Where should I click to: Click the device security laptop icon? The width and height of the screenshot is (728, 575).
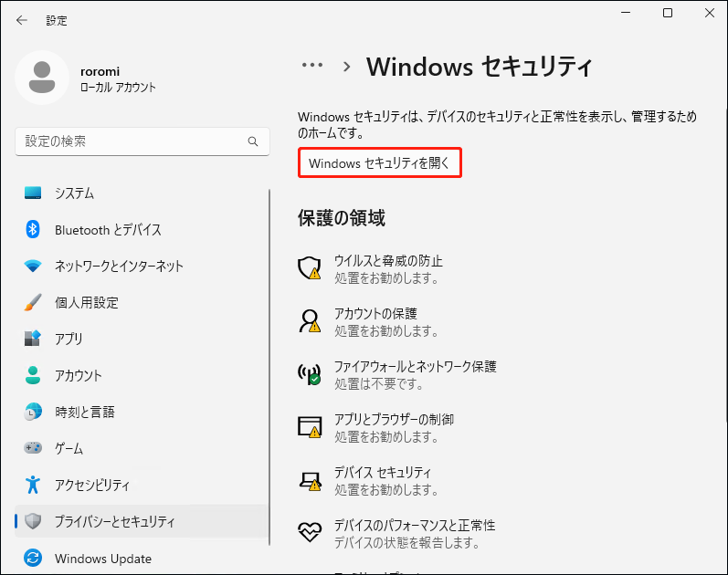click(x=310, y=481)
